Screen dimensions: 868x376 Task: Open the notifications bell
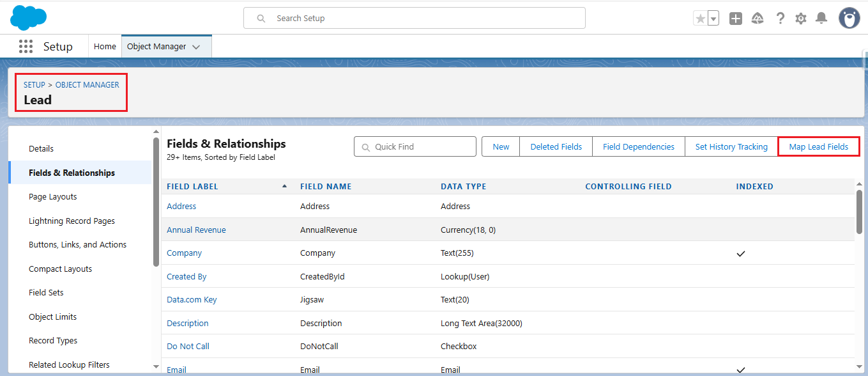(x=822, y=19)
